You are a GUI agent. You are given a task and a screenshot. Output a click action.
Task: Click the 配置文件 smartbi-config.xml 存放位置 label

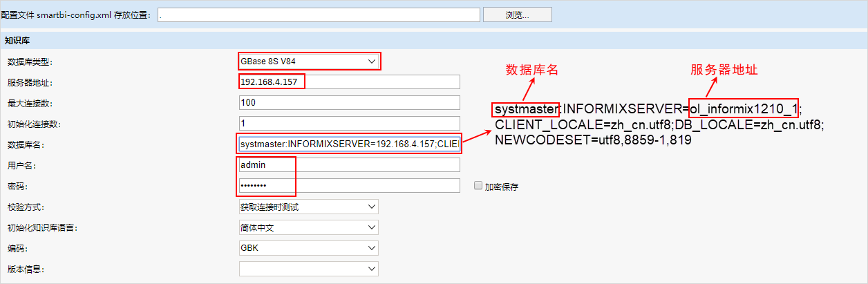75,15
